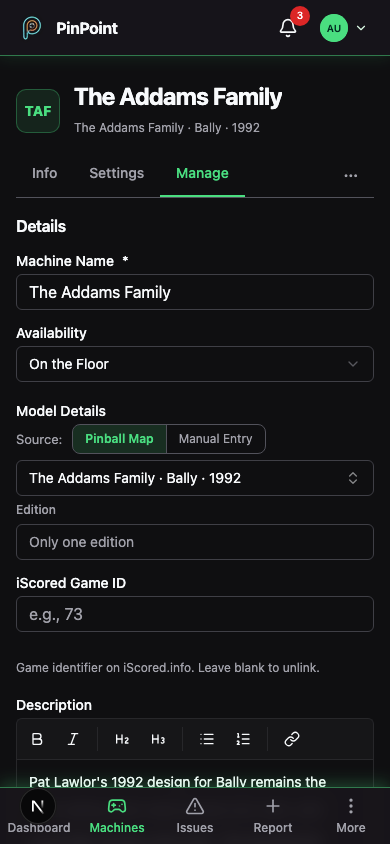Select Pinball Map as the source
Viewport: 390px width, 844px height.
[x=119, y=439]
